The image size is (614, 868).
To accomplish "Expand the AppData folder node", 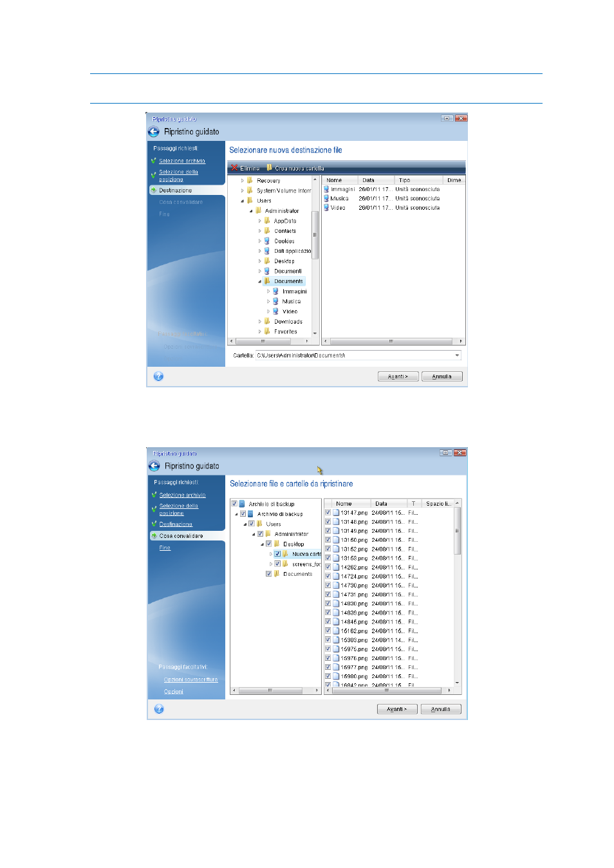I will (x=260, y=221).
